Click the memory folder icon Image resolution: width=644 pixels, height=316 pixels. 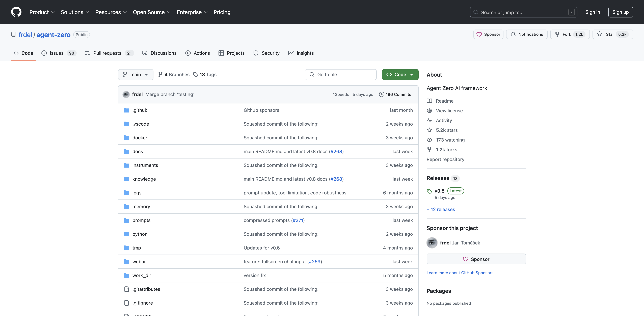click(x=126, y=206)
